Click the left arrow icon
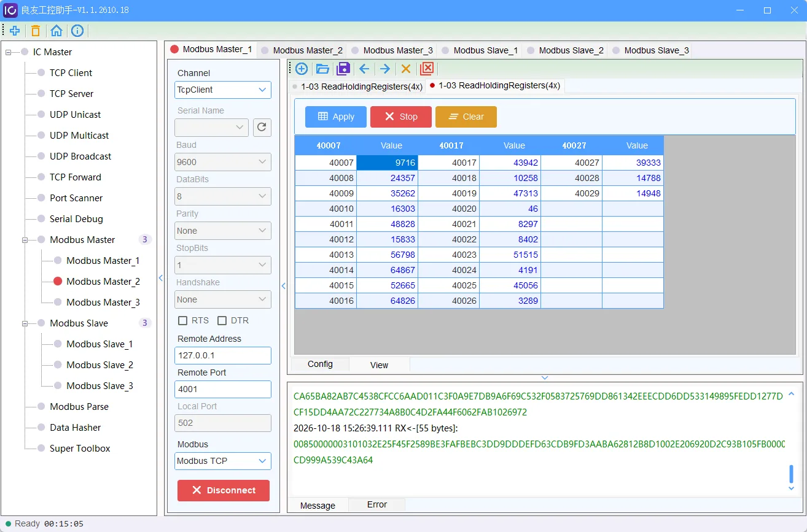Image resolution: width=807 pixels, height=532 pixels. tap(364, 69)
